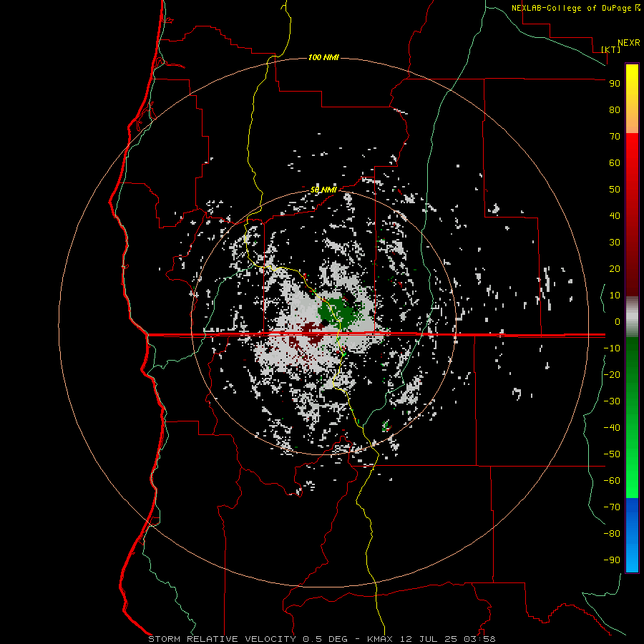Screen dimensions: 644x644
Task: Click the green inbound velocity patch near radar
Action: pos(338,311)
